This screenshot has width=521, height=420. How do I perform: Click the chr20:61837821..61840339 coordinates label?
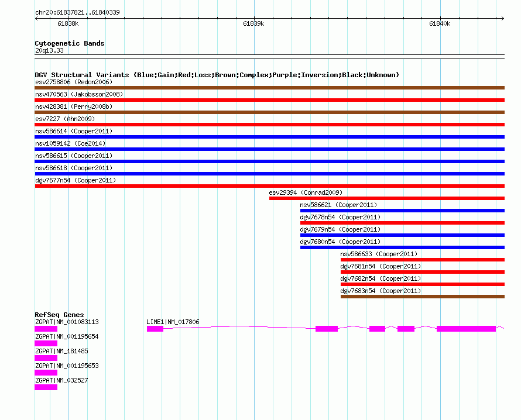click(77, 12)
